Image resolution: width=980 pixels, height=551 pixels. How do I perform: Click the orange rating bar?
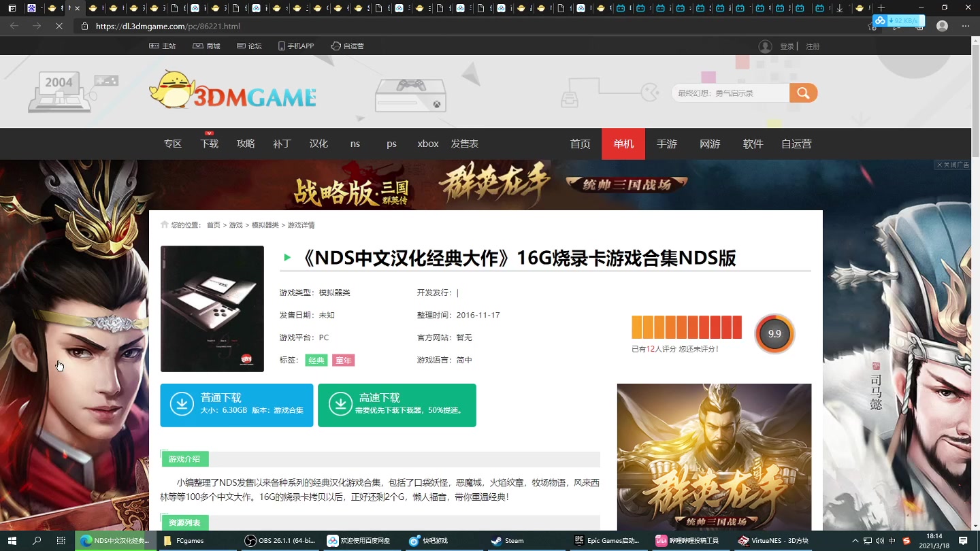tap(687, 327)
